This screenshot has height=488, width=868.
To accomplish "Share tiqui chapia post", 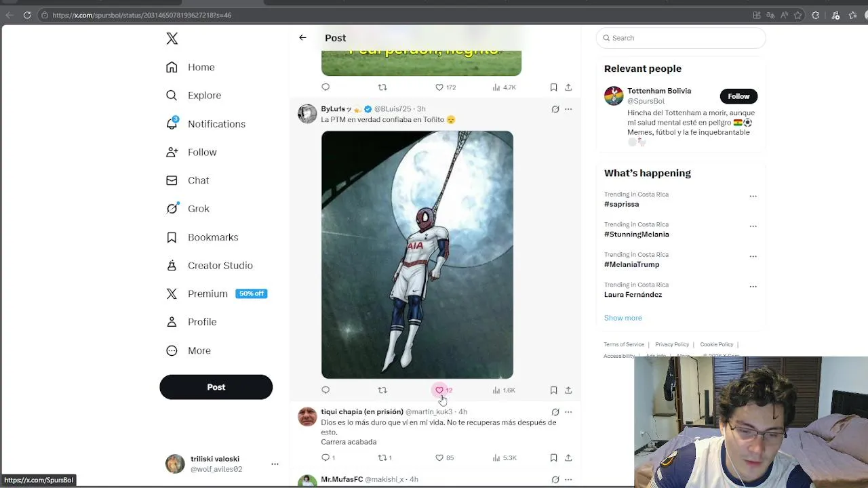I will pos(568,458).
